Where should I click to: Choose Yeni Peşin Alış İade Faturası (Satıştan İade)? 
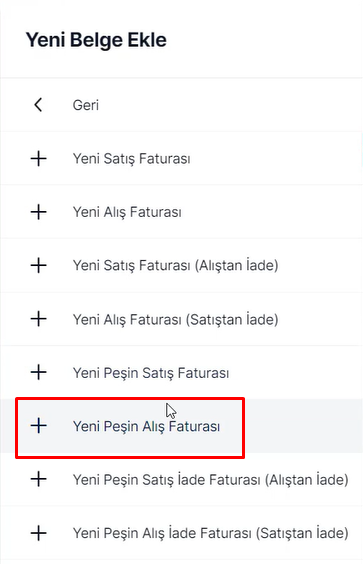pos(211,533)
